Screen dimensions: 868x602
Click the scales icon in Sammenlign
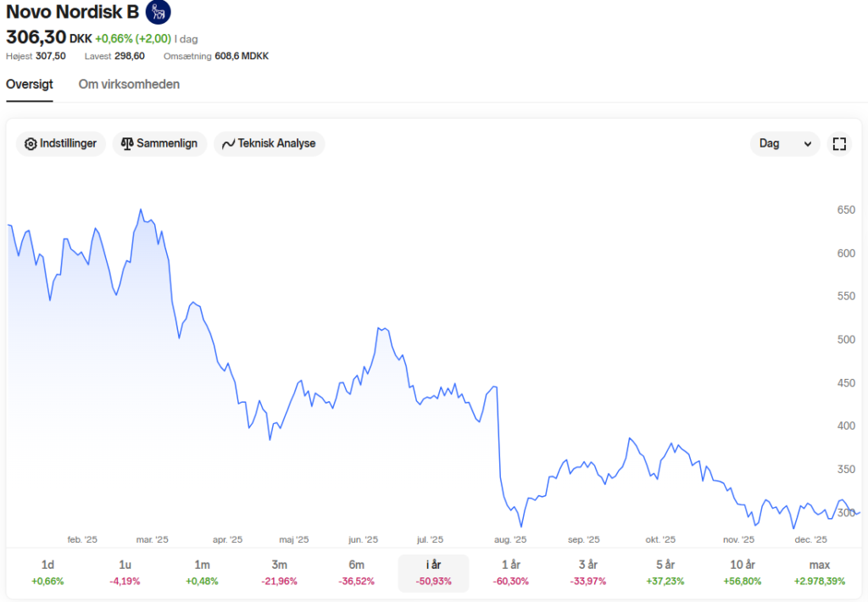pyautogui.click(x=127, y=144)
